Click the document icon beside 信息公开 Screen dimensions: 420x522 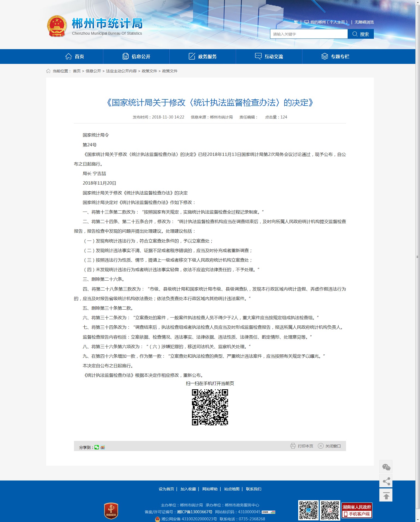pos(125,56)
